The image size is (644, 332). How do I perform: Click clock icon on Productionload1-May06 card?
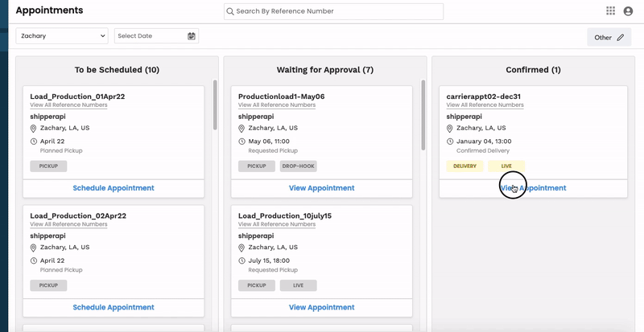tap(242, 141)
